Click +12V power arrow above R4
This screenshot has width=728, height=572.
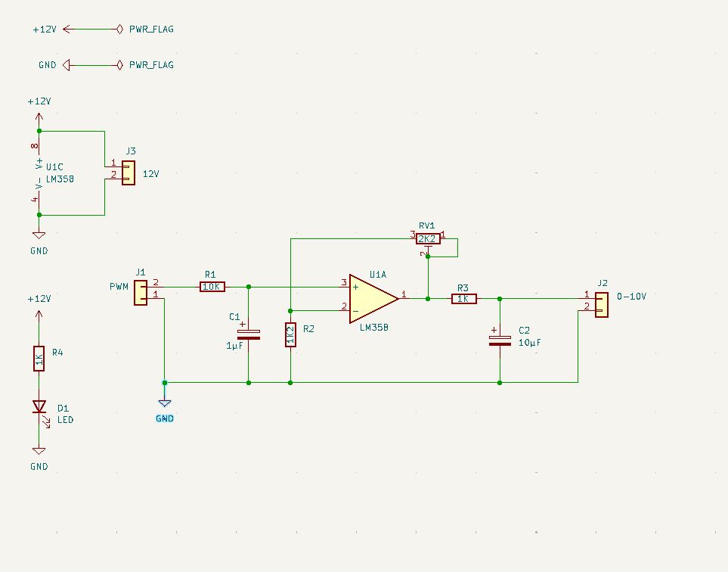point(39,315)
